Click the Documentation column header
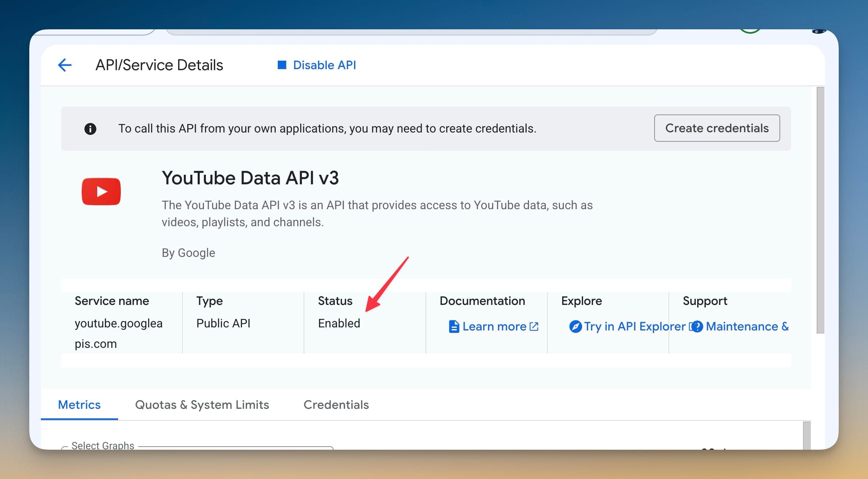 tap(482, 301)
